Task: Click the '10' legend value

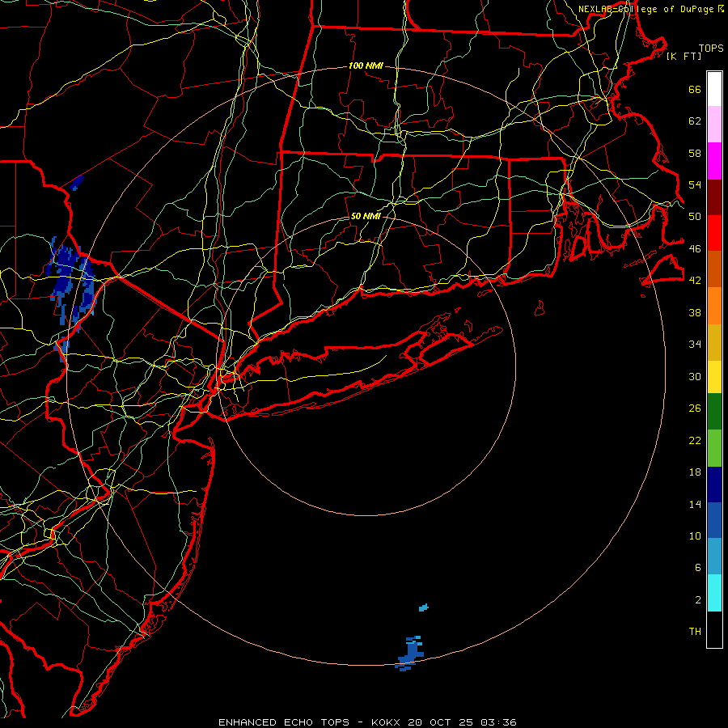Action: (x=695, y=535)
